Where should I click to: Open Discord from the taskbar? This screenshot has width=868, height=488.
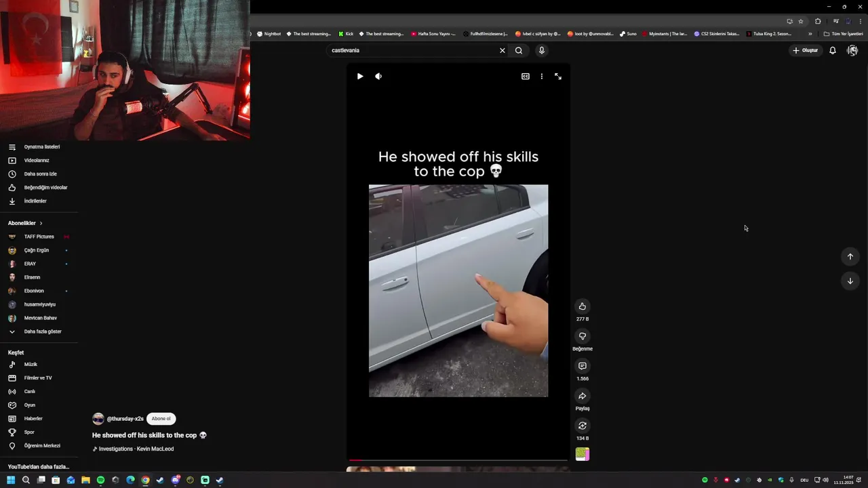point(175,480)
